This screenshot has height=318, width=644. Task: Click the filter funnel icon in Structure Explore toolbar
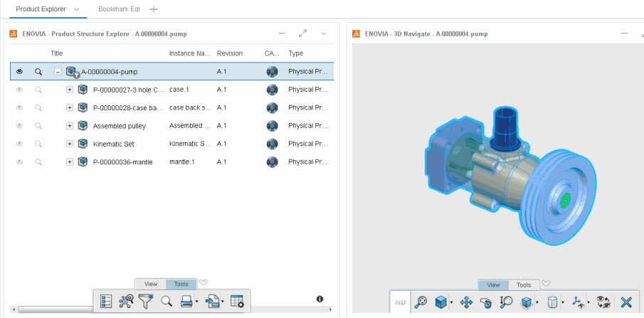[x=146, y=301]
